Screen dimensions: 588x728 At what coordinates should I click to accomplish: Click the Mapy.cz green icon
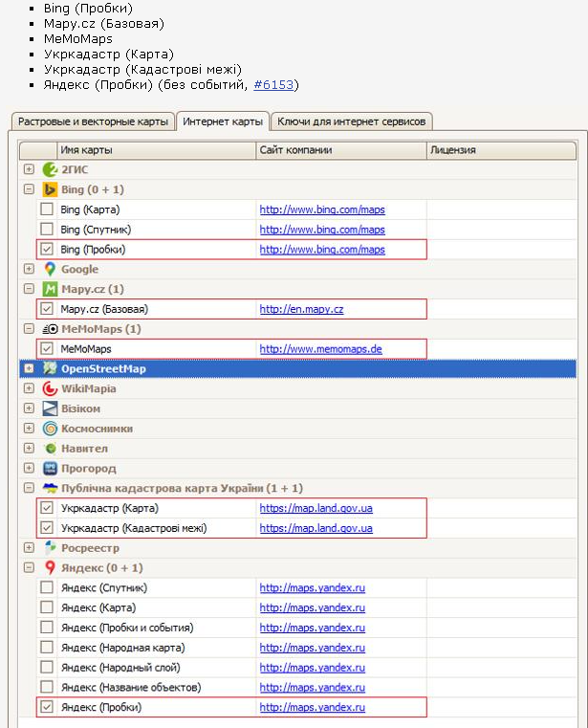50,289
